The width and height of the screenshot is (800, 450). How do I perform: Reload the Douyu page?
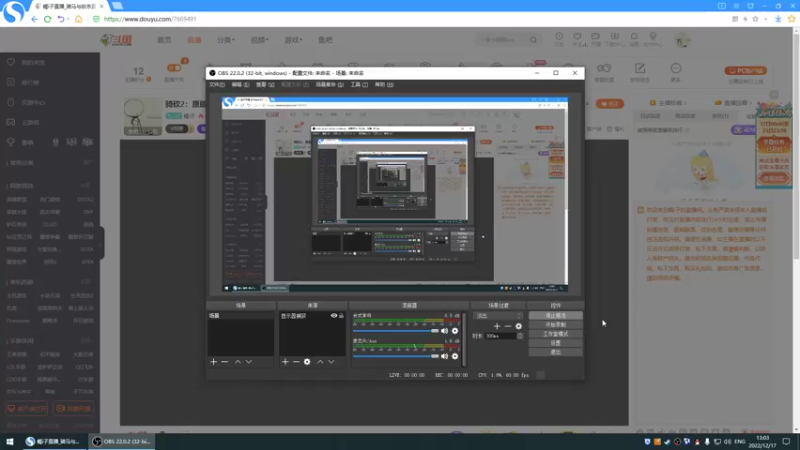click(47, 19)
